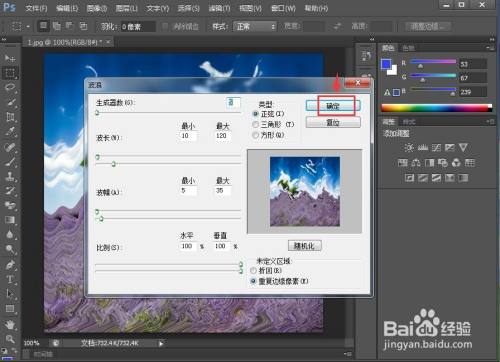The height and width of the screenshot is (362, 500).
Task: Click on the R channel slider
Action: click(x=433, y=62)
